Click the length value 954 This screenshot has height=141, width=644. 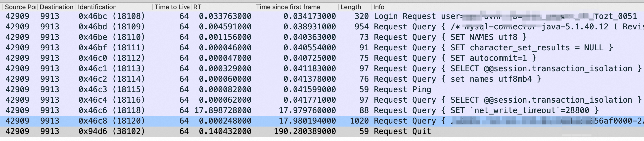click(x=362, y=27)
